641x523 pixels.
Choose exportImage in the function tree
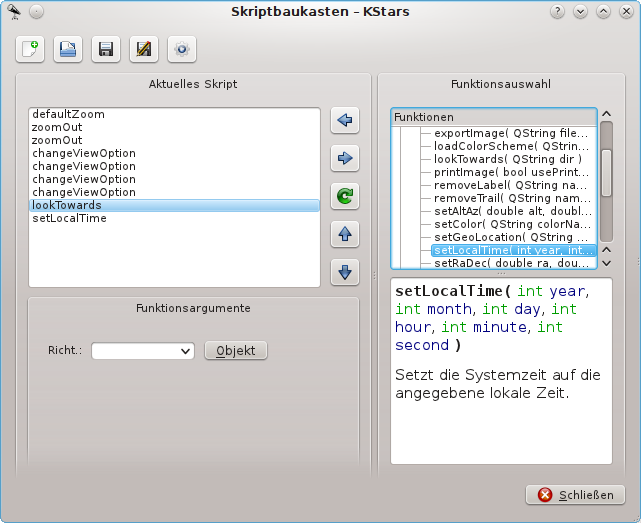click(510, 133)
